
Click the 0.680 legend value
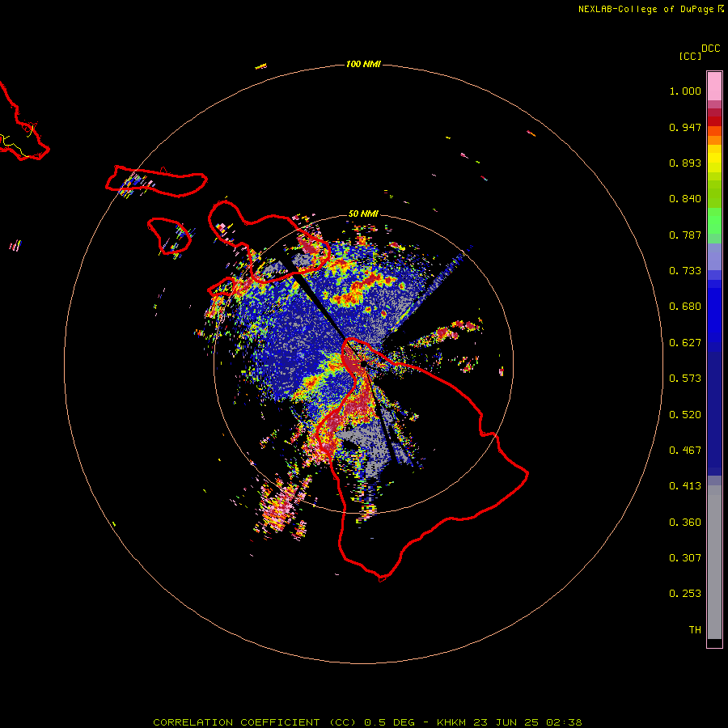tap(685, 307)
